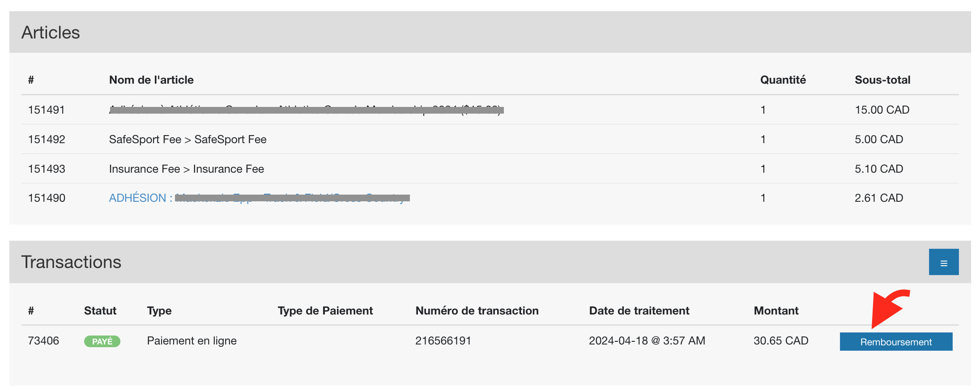Click article number 151491
The width and height of the screenshot is (980, 391).
(x=47, y=110)
